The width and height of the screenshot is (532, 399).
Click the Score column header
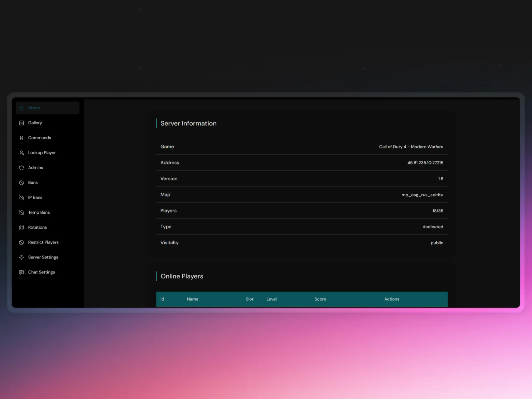[320, 299]
